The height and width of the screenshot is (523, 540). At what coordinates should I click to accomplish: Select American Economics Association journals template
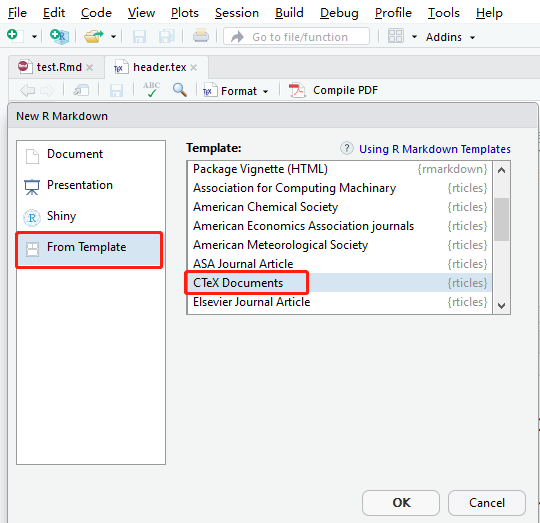point(340,226)
